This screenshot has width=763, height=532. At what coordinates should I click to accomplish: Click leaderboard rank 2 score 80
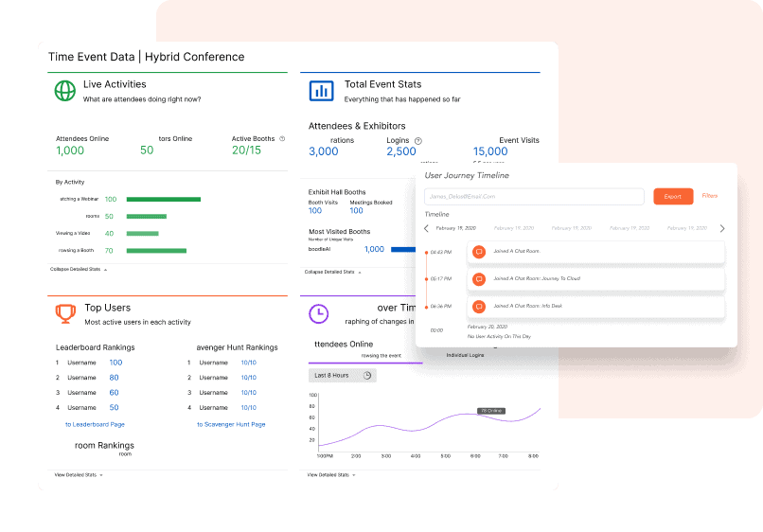point(114,378)
